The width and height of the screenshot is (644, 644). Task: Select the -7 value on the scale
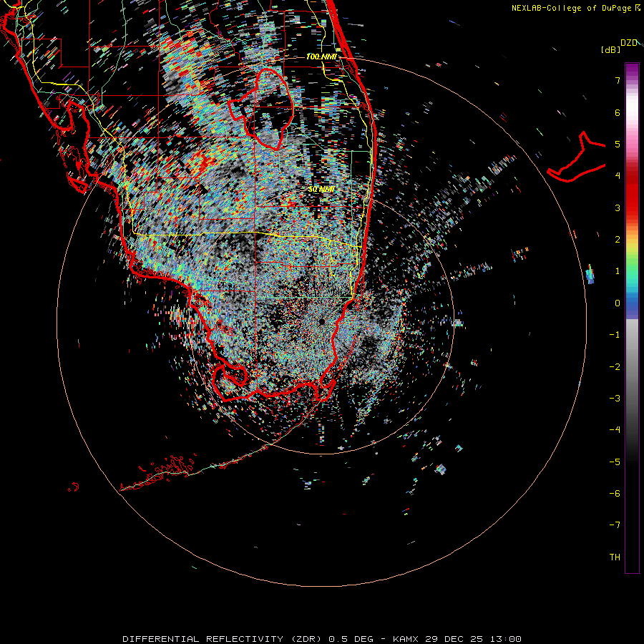pyautogui.click(x=615, y=525)
